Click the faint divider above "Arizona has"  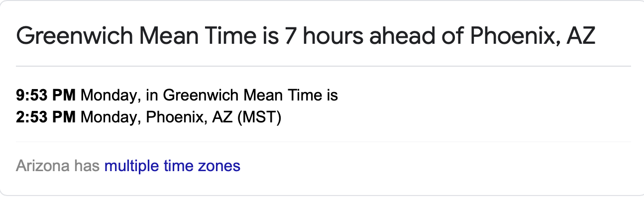click(x=323, y=142)
